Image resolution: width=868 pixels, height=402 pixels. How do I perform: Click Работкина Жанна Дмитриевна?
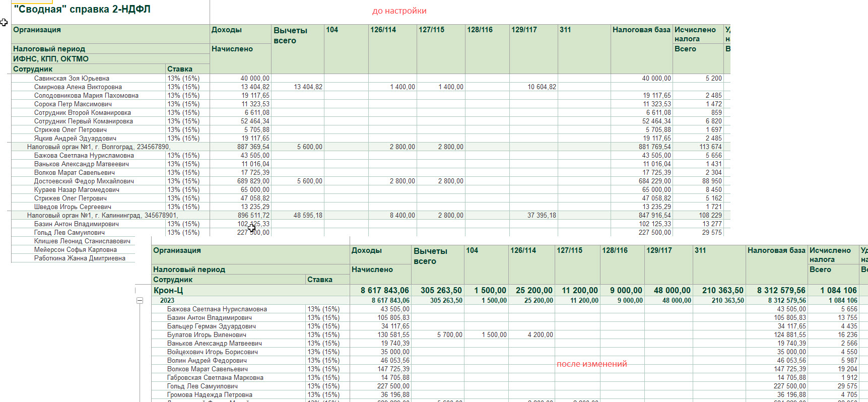[x=80, y=258]
